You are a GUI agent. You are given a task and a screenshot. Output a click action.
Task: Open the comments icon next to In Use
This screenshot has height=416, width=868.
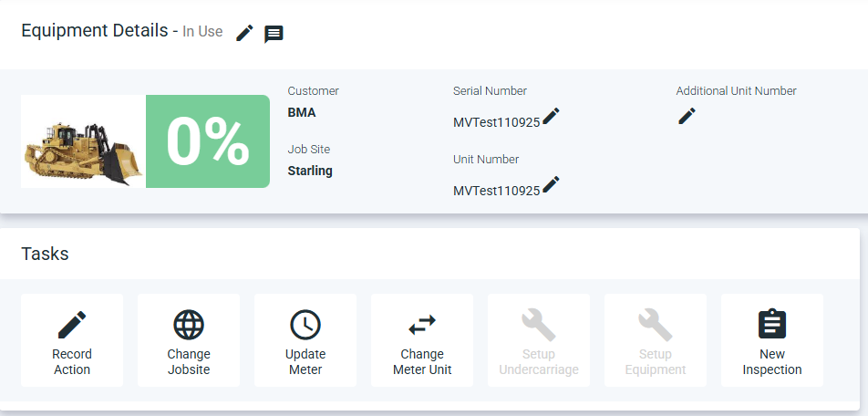click(274, 34)
